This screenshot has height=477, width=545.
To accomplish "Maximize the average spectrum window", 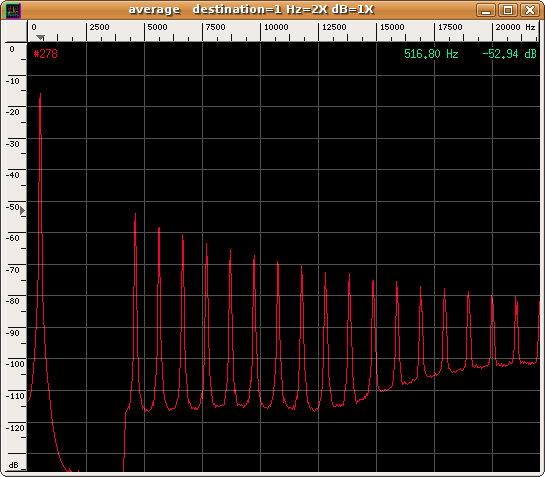I will point(507,10).
